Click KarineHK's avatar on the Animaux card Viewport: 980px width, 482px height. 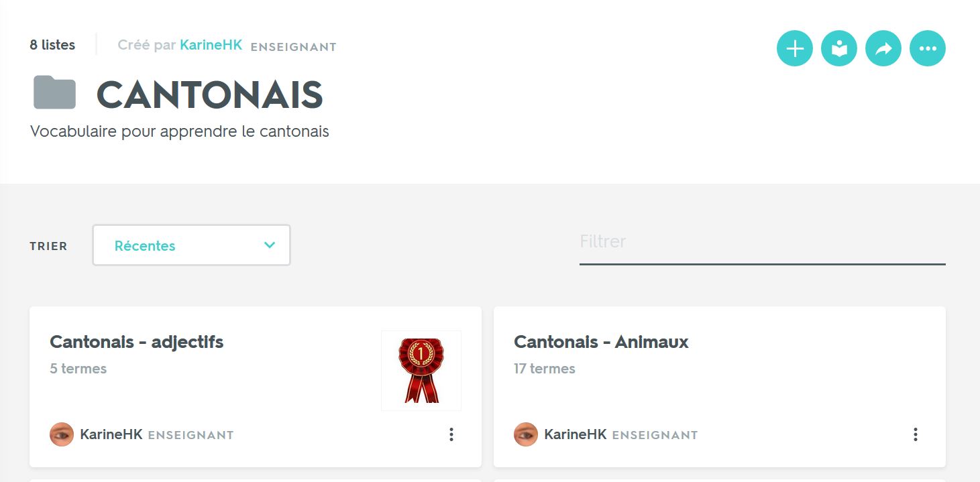coord(526,434)
